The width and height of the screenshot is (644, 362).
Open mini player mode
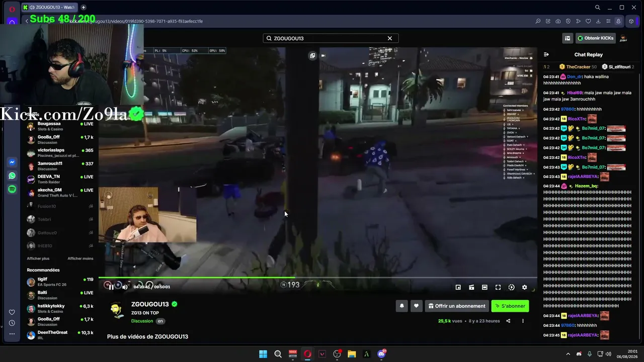click(458, 287)
